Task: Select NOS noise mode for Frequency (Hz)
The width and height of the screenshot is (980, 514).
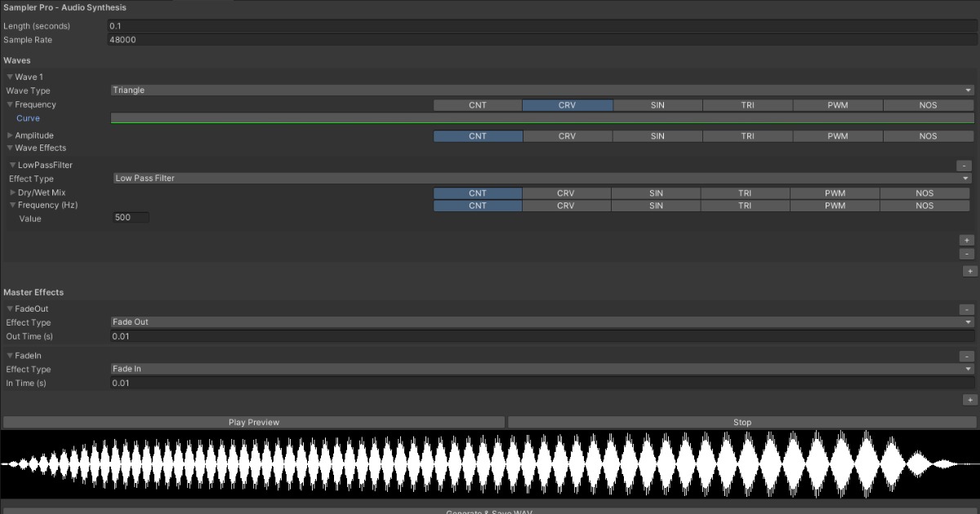Action: [x=924, y=205]
